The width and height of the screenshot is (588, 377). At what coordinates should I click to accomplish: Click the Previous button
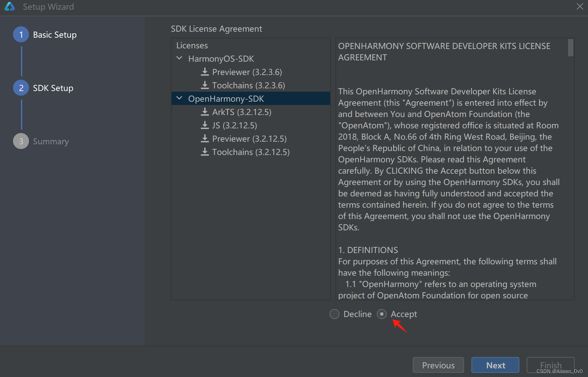[438, 365]
